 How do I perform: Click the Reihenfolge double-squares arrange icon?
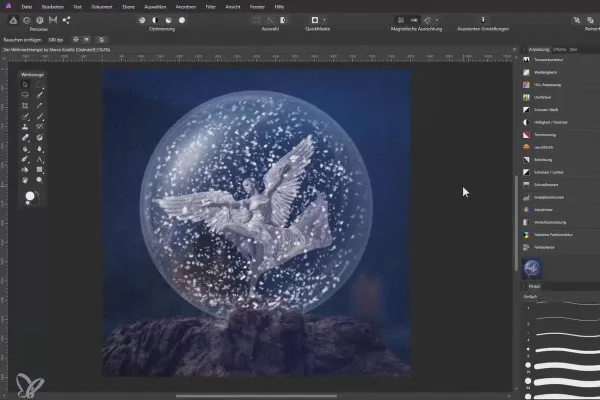590,20
